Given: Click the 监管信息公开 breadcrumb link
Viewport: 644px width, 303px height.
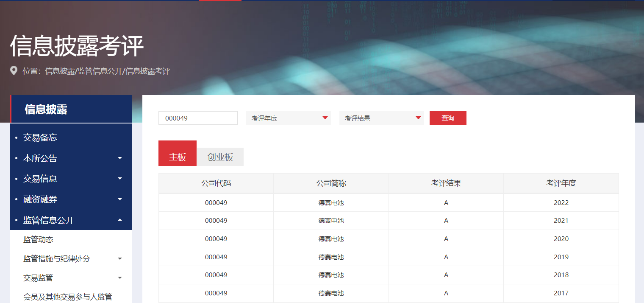Looking at the screenshot, I should (100, 71).
